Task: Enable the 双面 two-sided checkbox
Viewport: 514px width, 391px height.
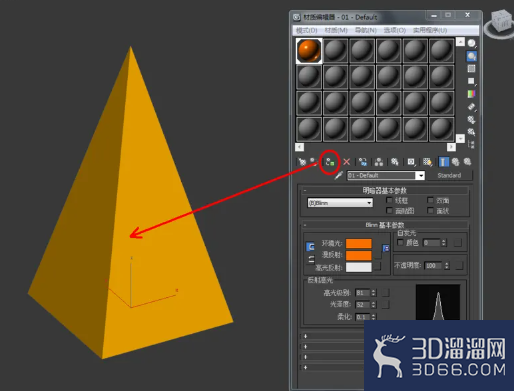Action: tap(430, 200)
